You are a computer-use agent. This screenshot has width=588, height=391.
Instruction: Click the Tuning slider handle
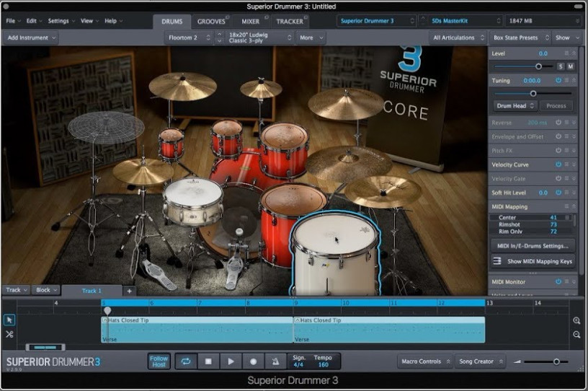pos(533,94)
